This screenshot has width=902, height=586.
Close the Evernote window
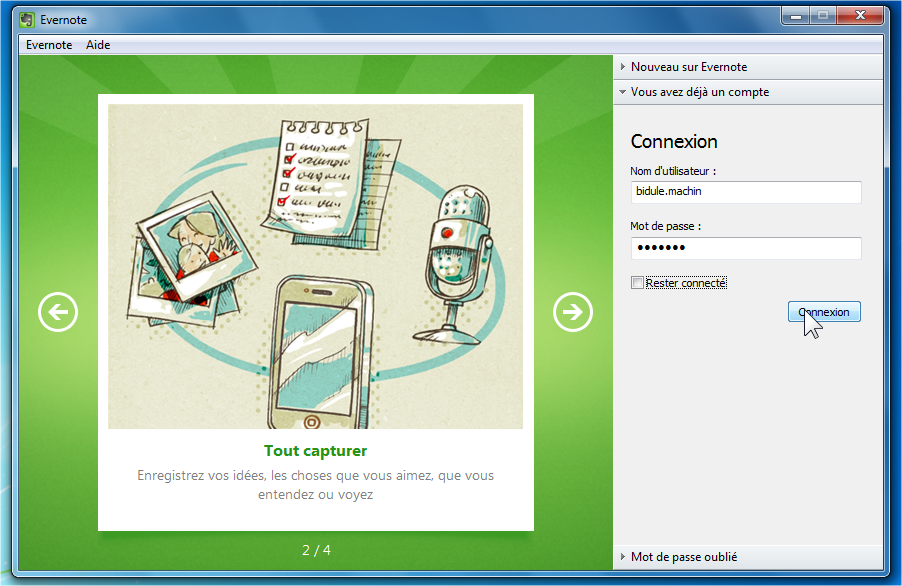860,16
